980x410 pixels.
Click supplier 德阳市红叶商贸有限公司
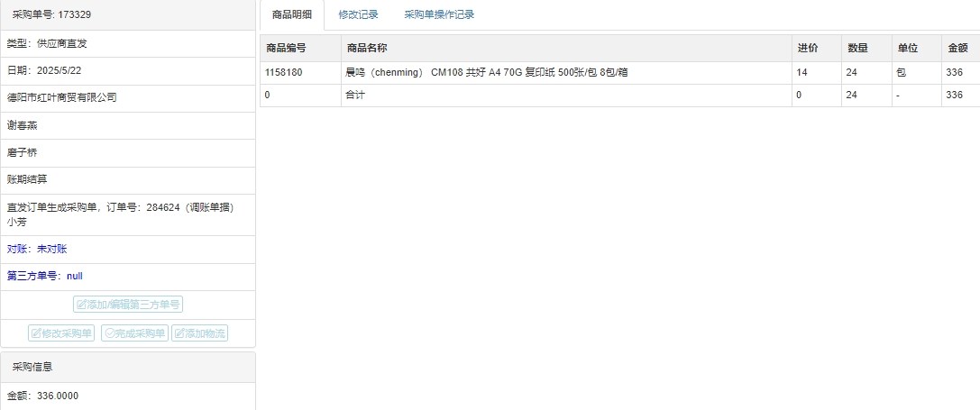62,97
